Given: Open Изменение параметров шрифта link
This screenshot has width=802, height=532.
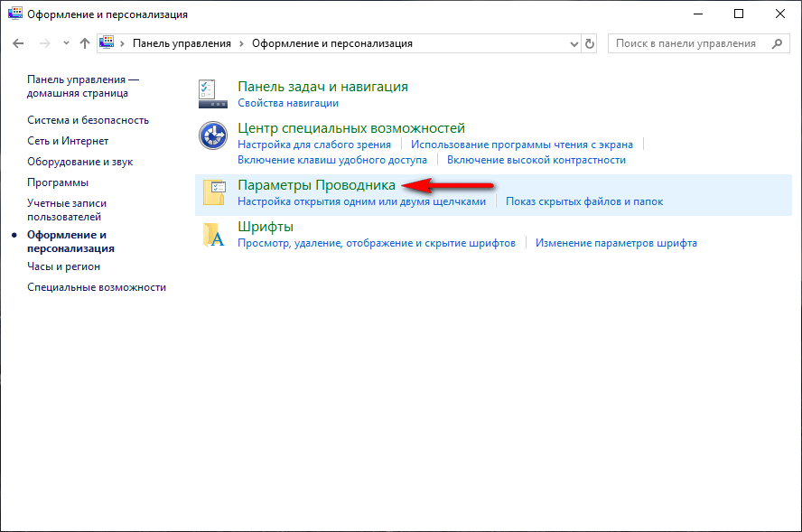Looking at the screenshot, I should (x=616, y=243).
